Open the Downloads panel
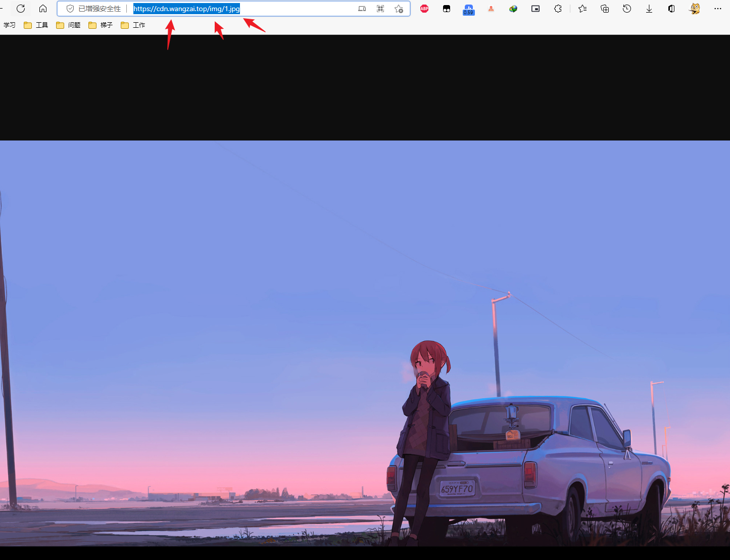The height and width of the screenshot is (560, 730). (649, 9)
